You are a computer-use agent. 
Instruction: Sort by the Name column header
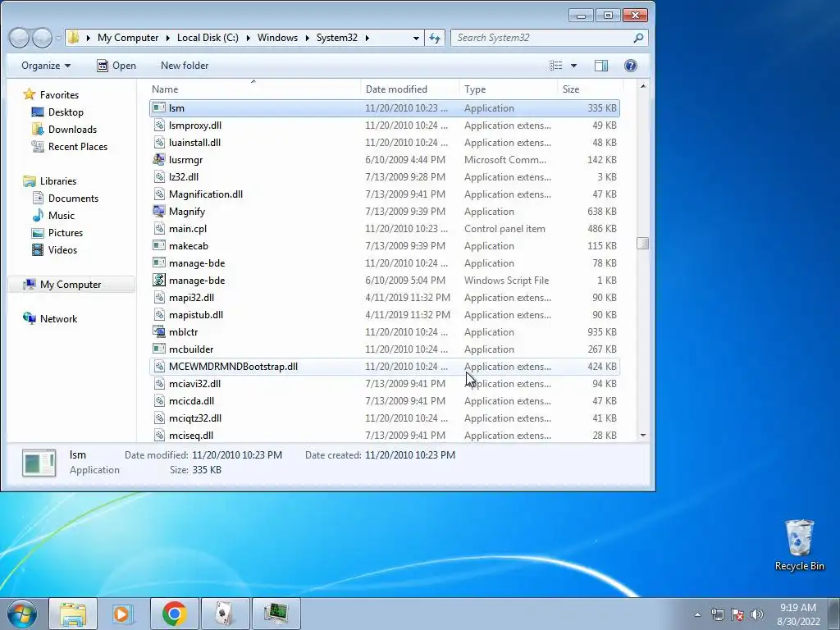[x=254, y=89]
